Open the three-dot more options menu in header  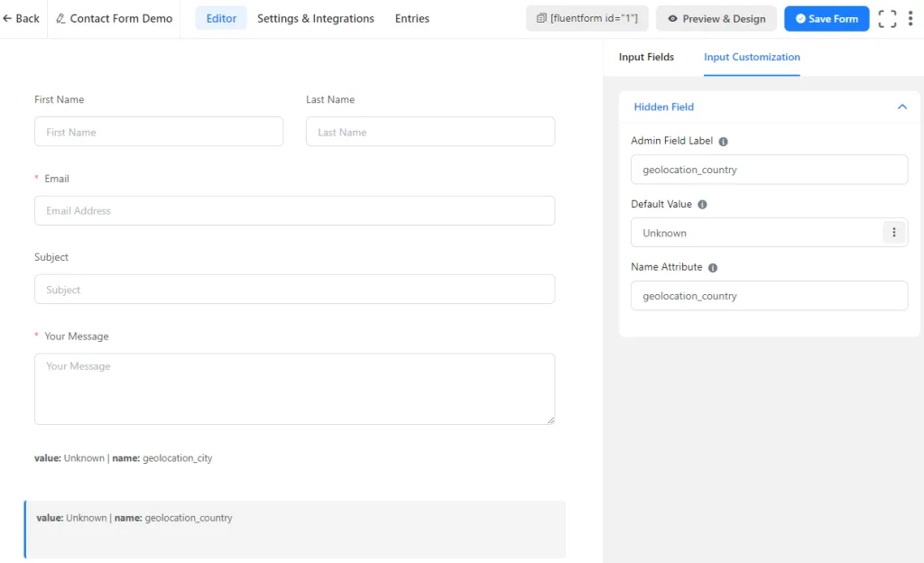coord(910,19)
